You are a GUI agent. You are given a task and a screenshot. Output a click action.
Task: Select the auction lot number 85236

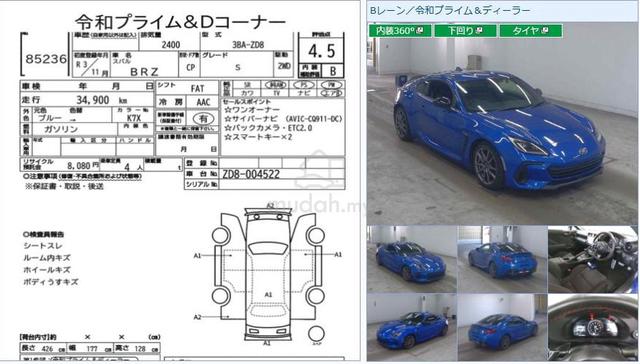[x=46, y=60]
